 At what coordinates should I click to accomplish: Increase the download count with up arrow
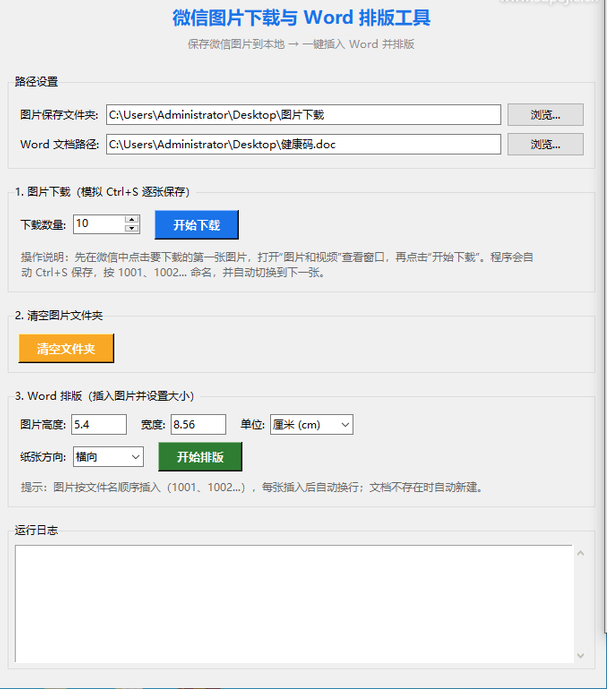pyautogui.click(x=132, y=219)
